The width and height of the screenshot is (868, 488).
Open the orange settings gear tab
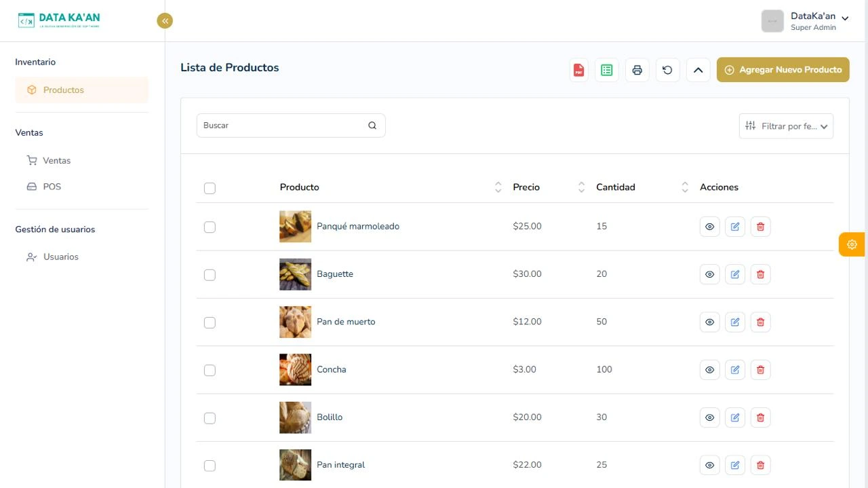[852, 244]
